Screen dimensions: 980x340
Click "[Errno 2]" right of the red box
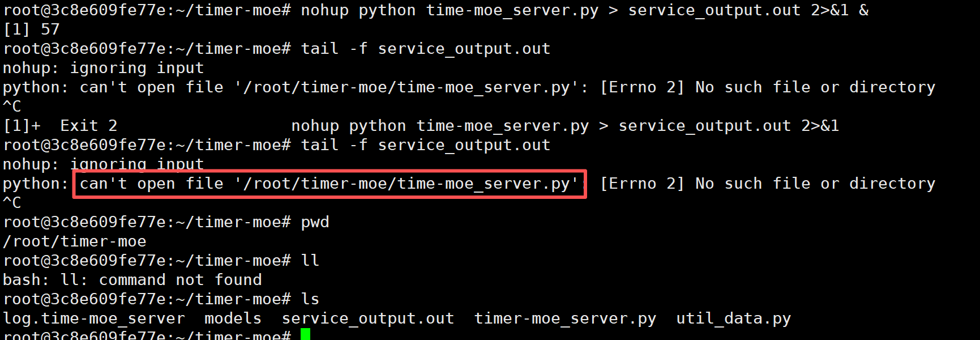point(642,184)
